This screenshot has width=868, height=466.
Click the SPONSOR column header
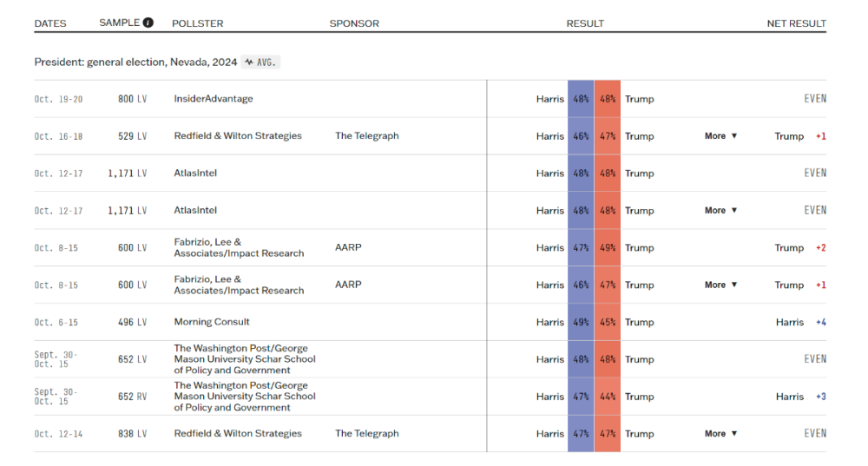point(354,23)
